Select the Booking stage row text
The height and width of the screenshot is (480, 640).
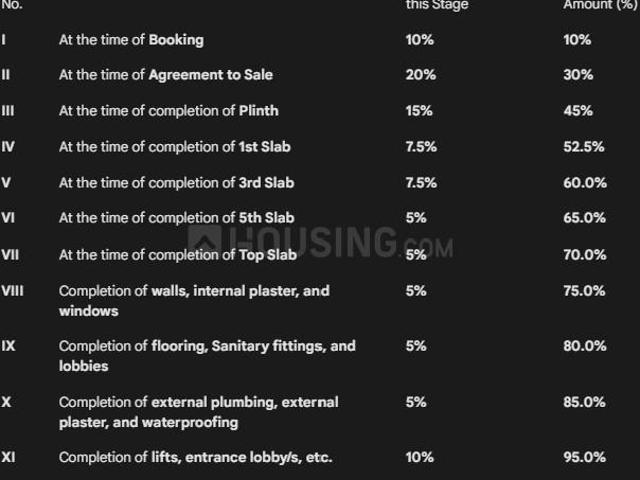(131, 40)
